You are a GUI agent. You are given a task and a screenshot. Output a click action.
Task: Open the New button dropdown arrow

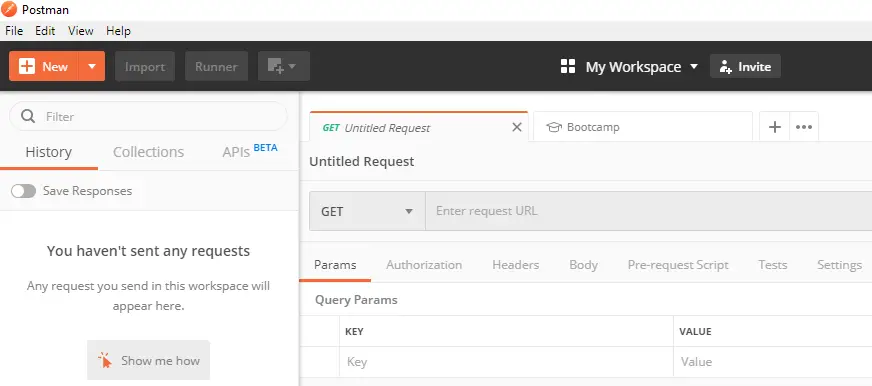pos(92,66)
